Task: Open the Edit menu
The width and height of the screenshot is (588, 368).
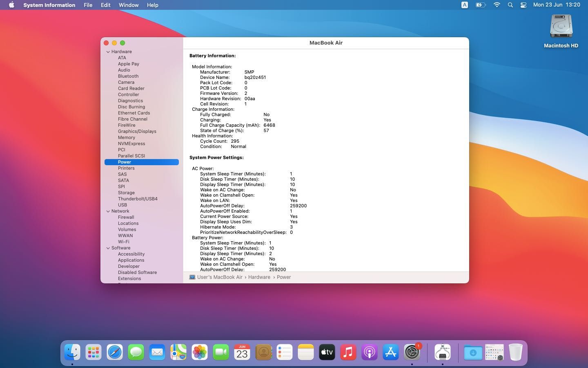Action: coord(105,5)
